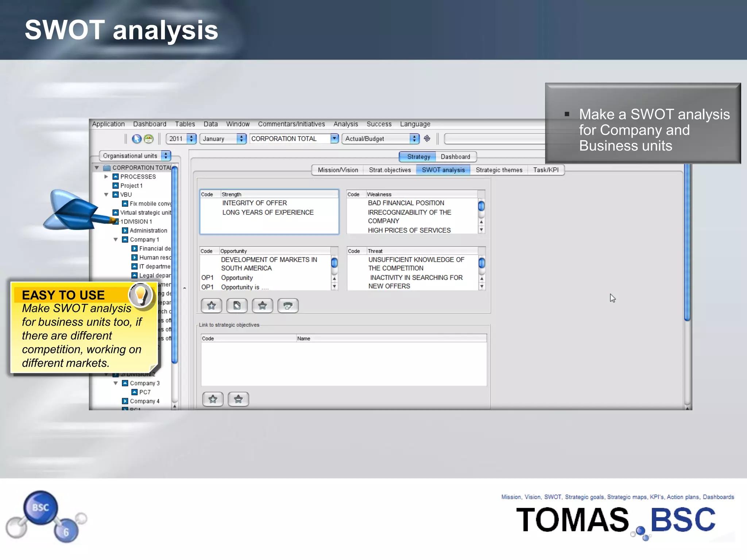This screenshot has width=747, height=560.
Task: Switch to the Dashboard view toggle
Action: tap(456, 157)
